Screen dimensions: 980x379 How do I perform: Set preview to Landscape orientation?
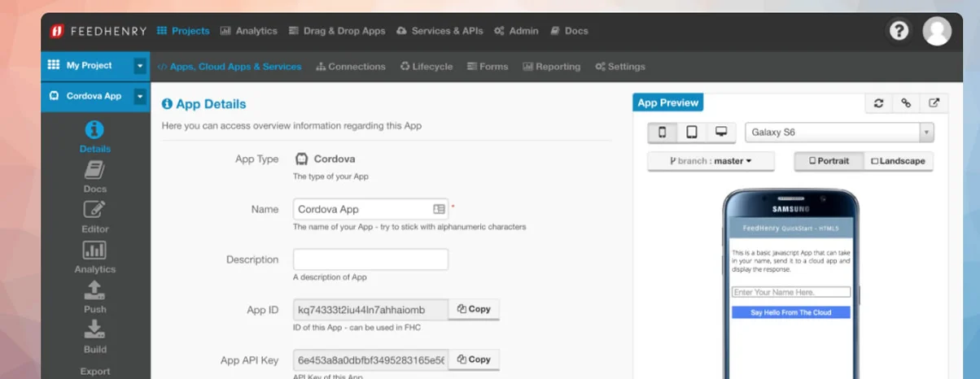click(898, 161)
